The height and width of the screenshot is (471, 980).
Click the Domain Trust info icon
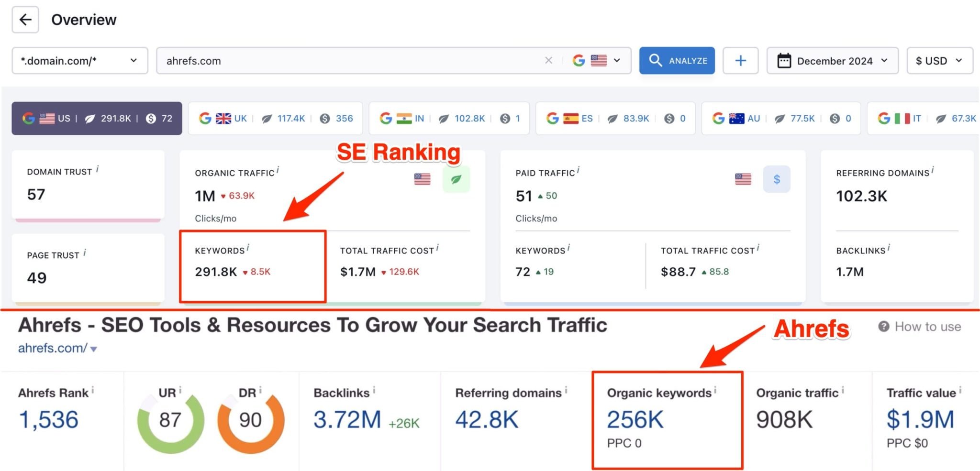pyautogui.click(x=98, y=169)
